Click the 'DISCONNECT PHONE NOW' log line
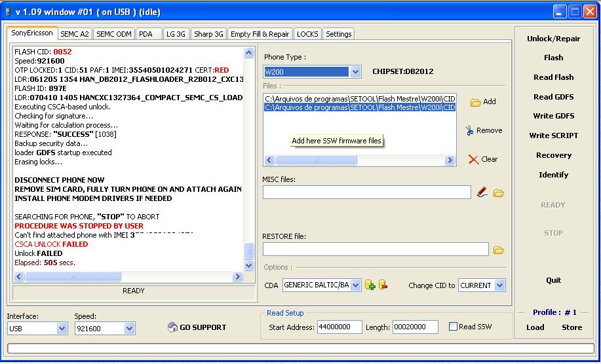 60,180
